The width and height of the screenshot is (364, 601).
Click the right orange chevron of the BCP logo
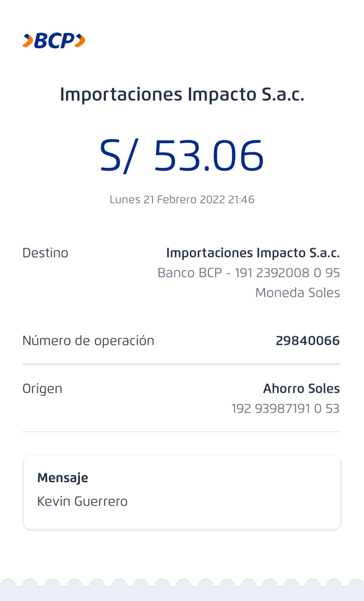pyautogui.click(x=80, y=41)
